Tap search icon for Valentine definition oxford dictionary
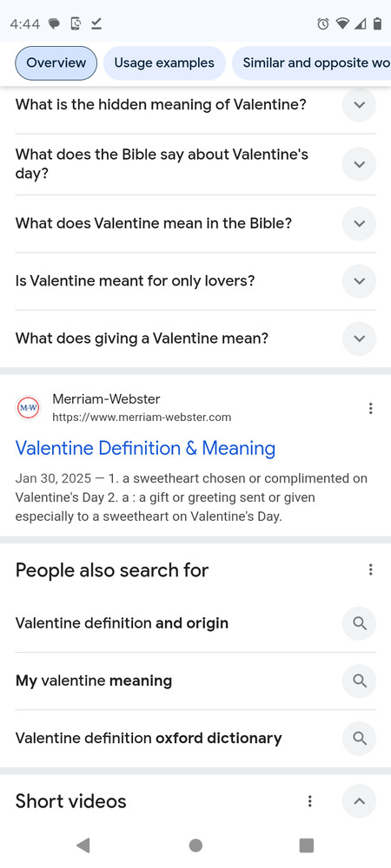This screenshot has width=391, height=868. coord(360,739)
